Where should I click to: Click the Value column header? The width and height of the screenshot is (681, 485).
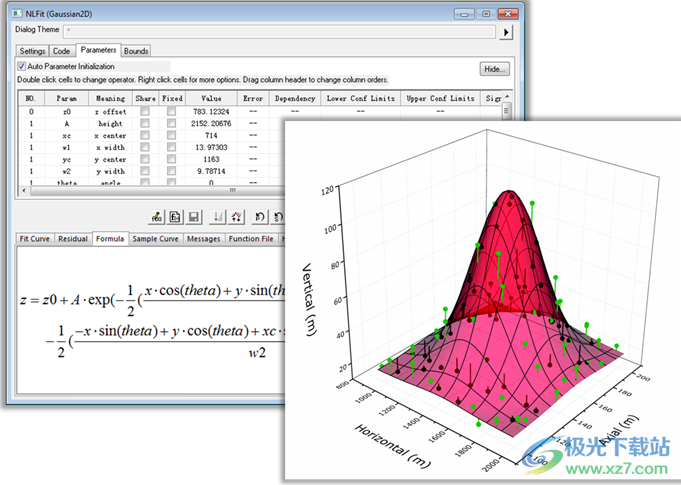tap(211, 99)
